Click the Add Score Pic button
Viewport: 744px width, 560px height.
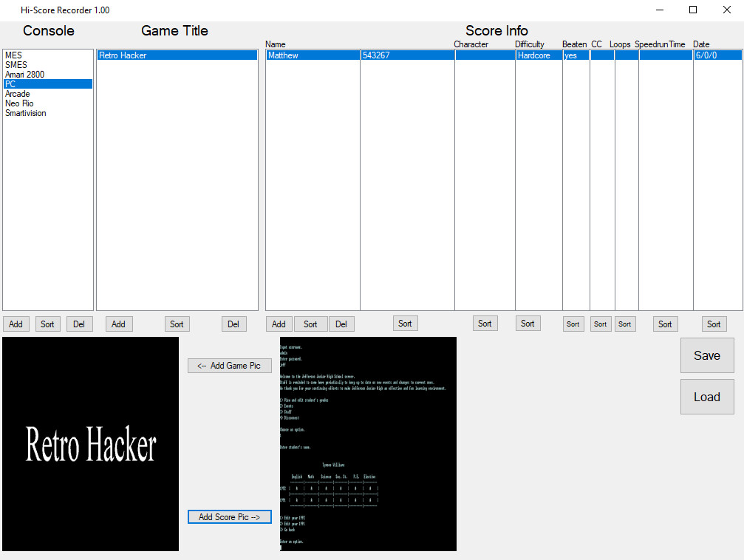click(229, 516)
